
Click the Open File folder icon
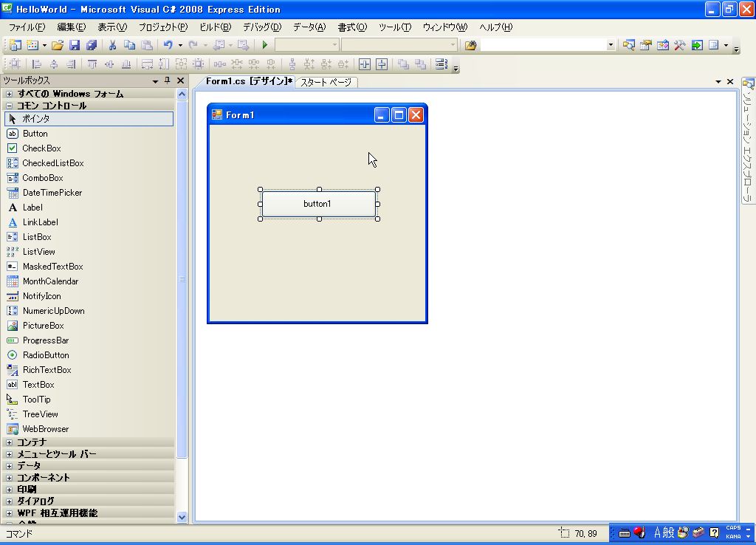[x=58, y=45]
